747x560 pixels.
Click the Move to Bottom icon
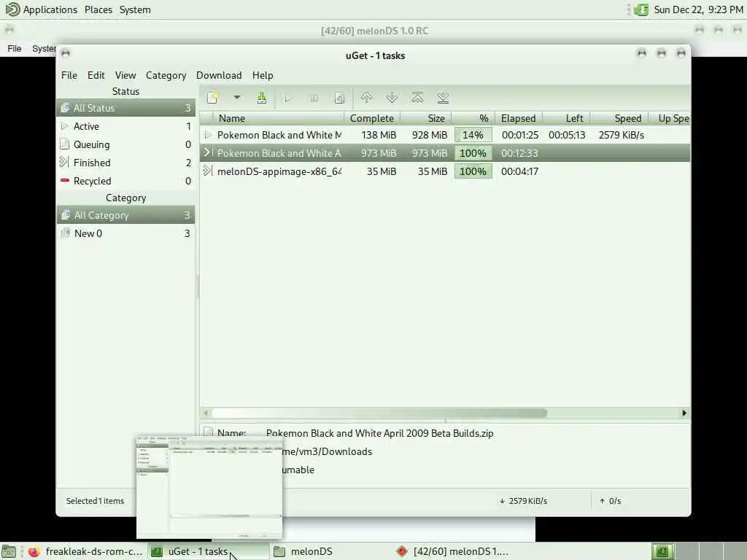tap(443, 98)
